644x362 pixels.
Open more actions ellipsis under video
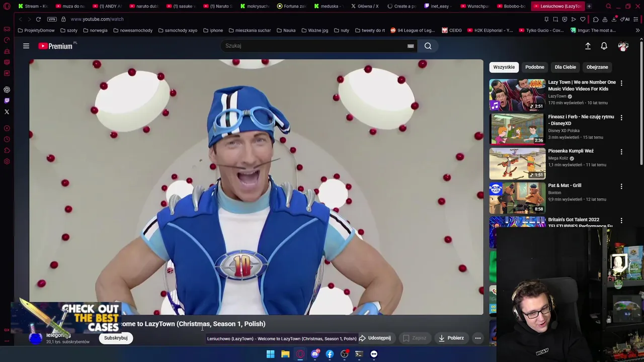tap(478, 338)
